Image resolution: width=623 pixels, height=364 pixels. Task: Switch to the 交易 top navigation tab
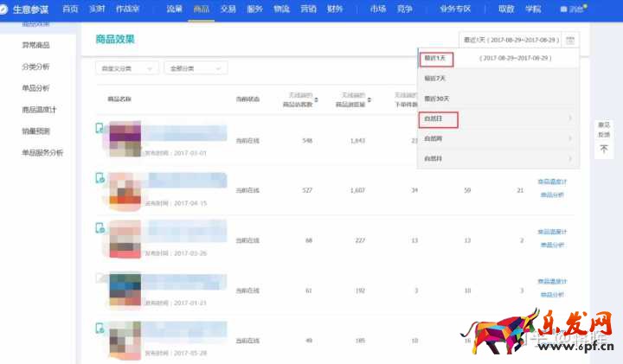click(x=228, y=9)
